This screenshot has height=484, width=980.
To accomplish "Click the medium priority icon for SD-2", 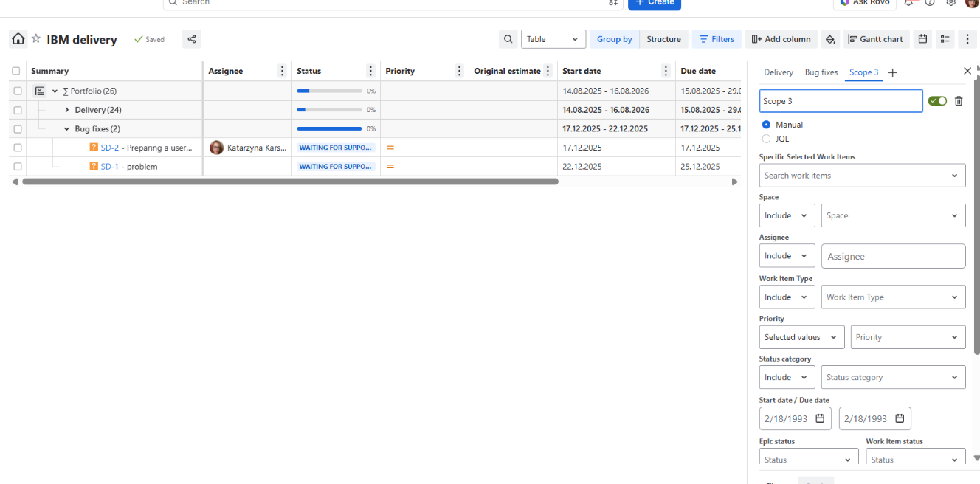I will click(390, 148).
